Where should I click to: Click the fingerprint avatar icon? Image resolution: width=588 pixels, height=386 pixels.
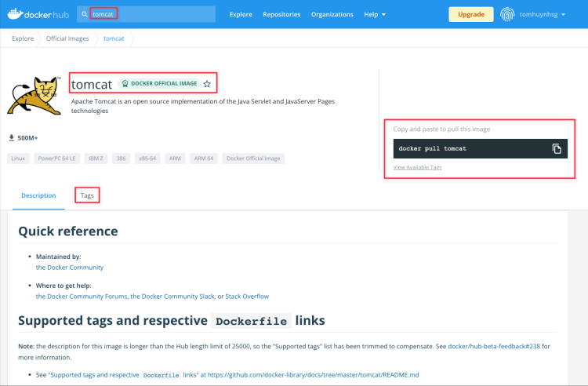[507, 14]
